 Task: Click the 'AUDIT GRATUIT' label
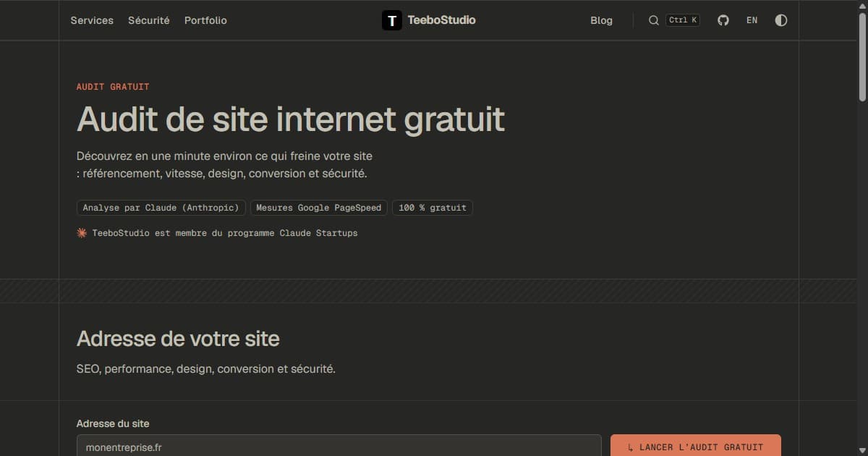coord(113,87)
